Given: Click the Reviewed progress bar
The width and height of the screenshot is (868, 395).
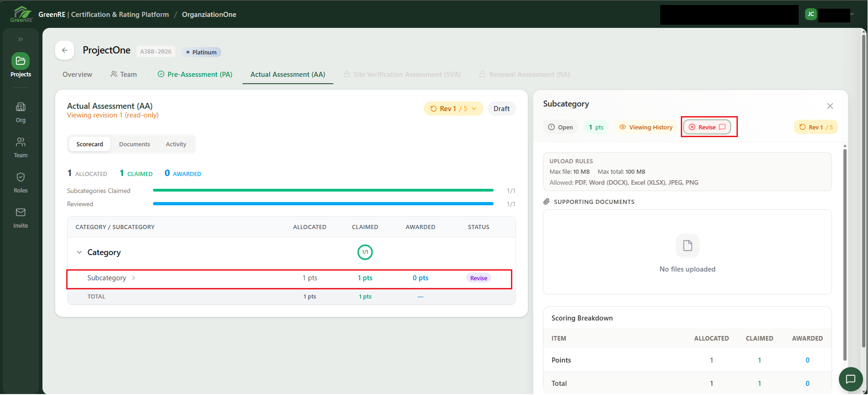Looking at the screenshot, I should click(x=323, y=203).
